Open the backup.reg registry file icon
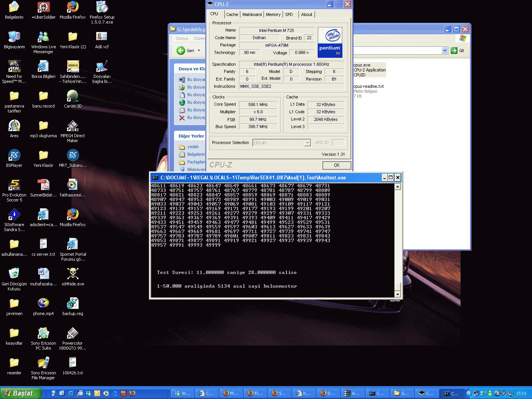 tap(73, 306)
